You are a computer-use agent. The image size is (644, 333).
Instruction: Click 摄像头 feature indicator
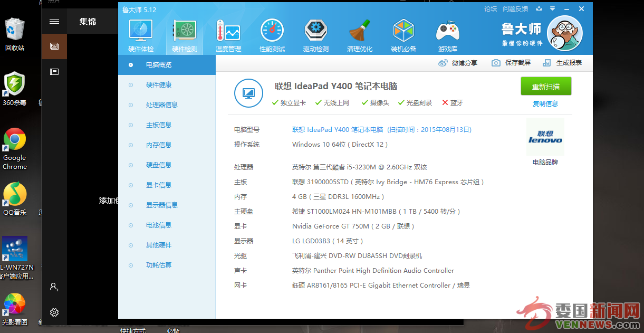pyautogui.click(x=375, y=103)
